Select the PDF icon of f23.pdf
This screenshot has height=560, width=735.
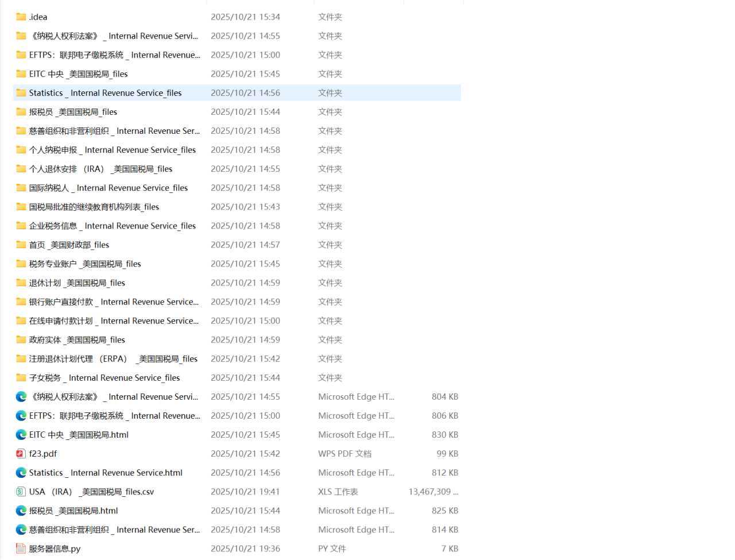point(21,453)
